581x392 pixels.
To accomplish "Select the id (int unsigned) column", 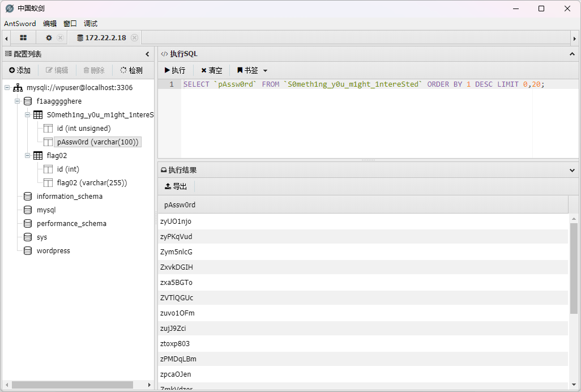I will click(x=84, y=129).
